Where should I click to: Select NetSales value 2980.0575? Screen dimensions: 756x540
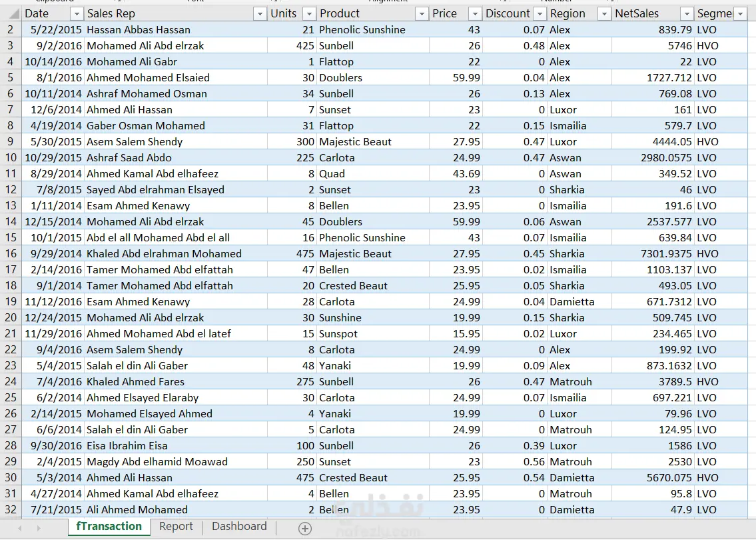(x=653, y=157)
